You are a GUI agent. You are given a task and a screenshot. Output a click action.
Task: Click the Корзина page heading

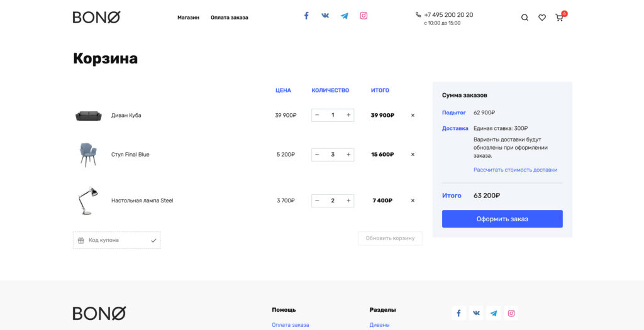pyautogui.click(x=105, y=58)
